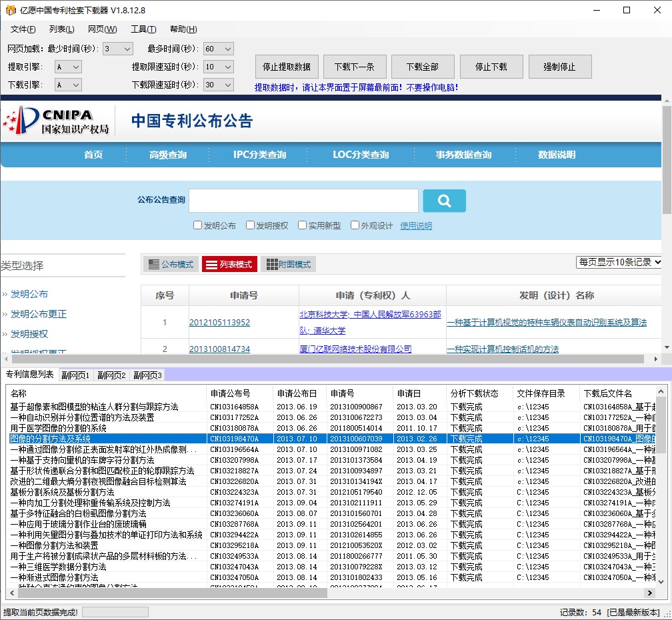Click the status bar progress bar
The width and height of the screenshot is (672, 620).
[x=115, y=612]
